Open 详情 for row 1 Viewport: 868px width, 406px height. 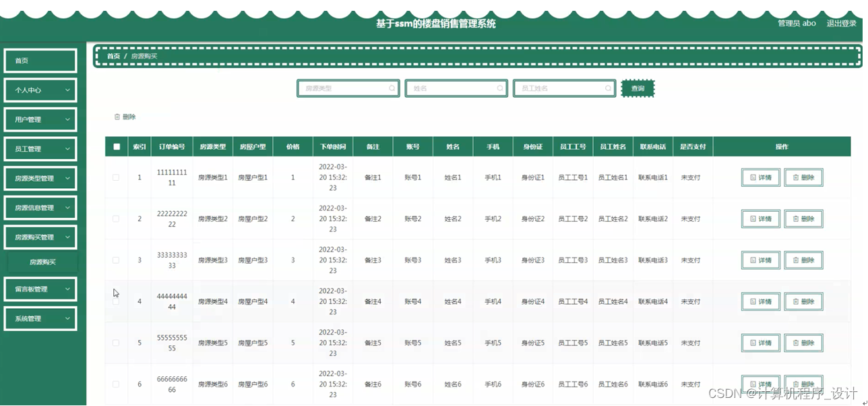click(761, 177)
